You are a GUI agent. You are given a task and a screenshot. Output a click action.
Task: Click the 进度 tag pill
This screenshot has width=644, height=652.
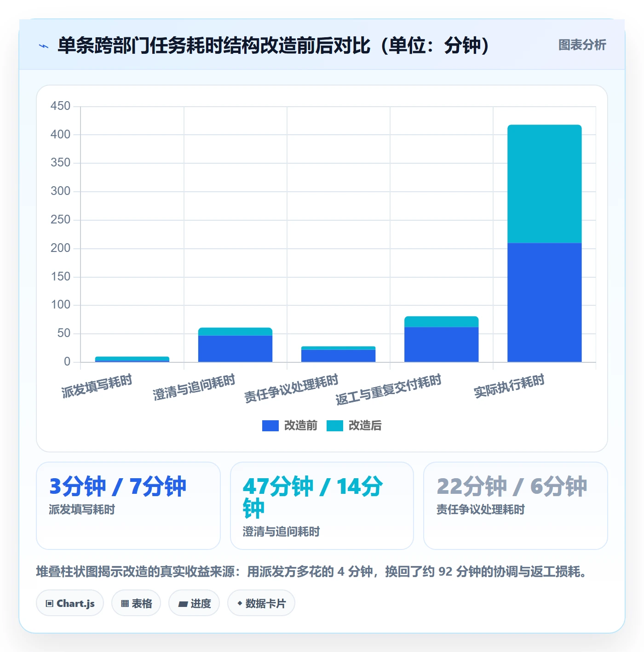click(194, 603)
